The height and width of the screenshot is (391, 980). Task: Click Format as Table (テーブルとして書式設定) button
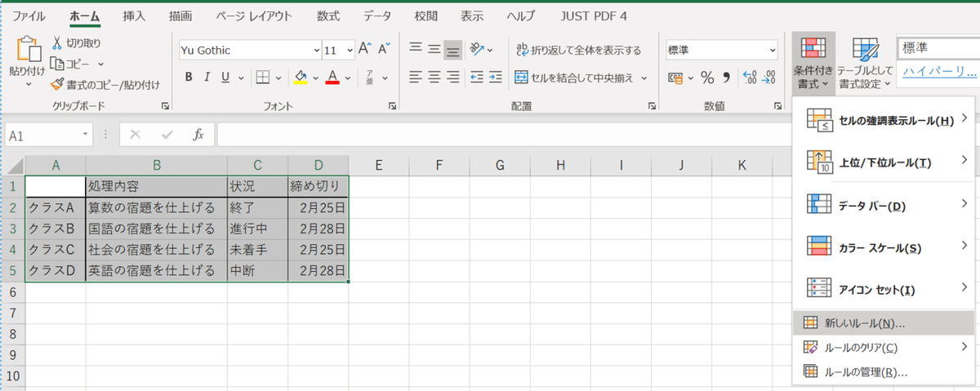tap(865, 63)
